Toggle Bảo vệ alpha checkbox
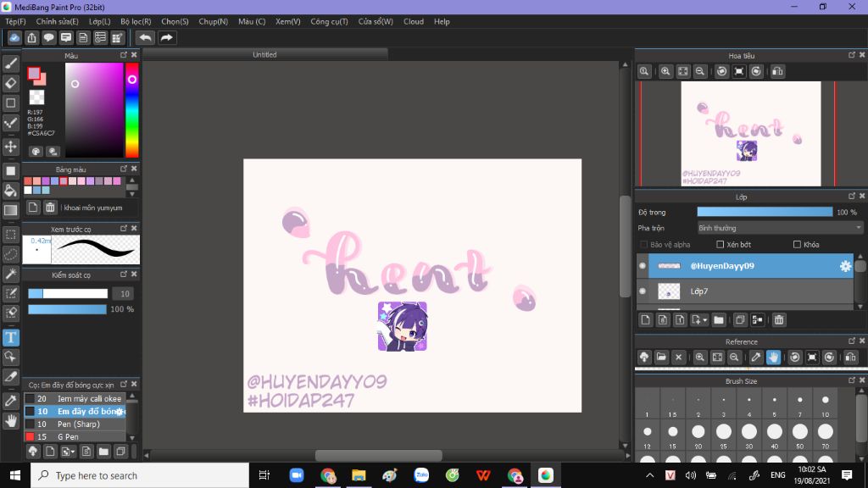Viewport: 868px width, 488px height. point(643,245)
